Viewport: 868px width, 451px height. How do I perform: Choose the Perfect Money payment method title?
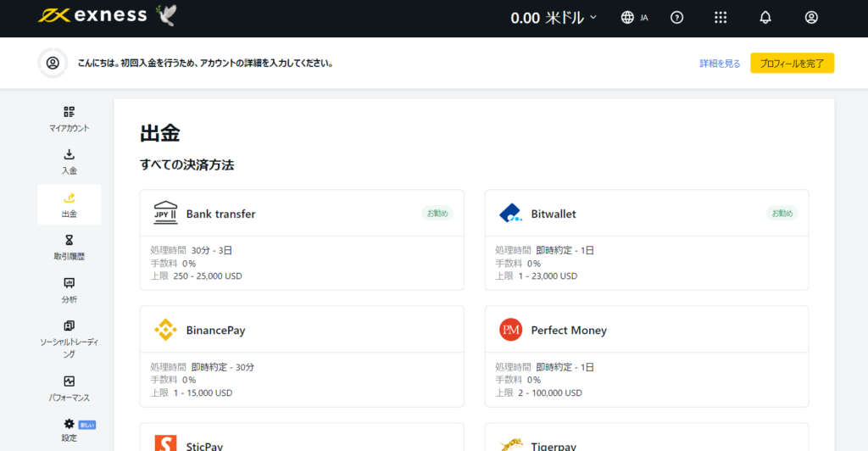coord(569,331)
